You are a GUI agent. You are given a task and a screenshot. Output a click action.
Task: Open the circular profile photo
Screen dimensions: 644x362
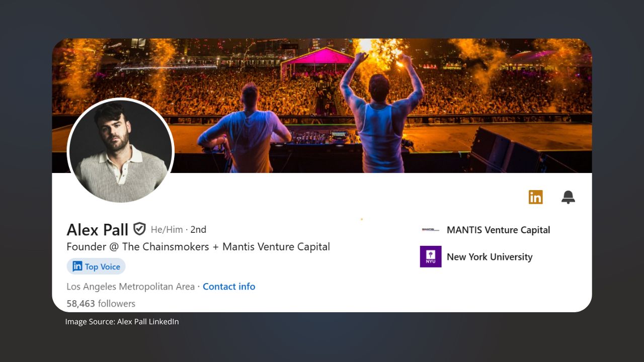121,151
